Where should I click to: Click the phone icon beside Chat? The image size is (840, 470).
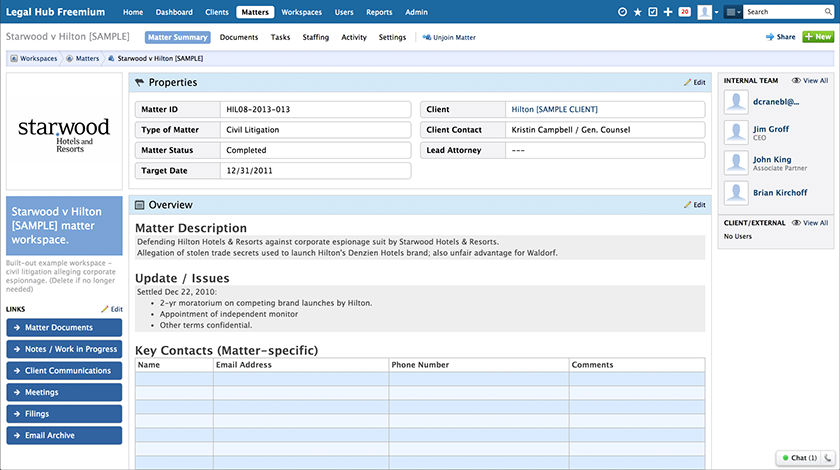[828, 457]
